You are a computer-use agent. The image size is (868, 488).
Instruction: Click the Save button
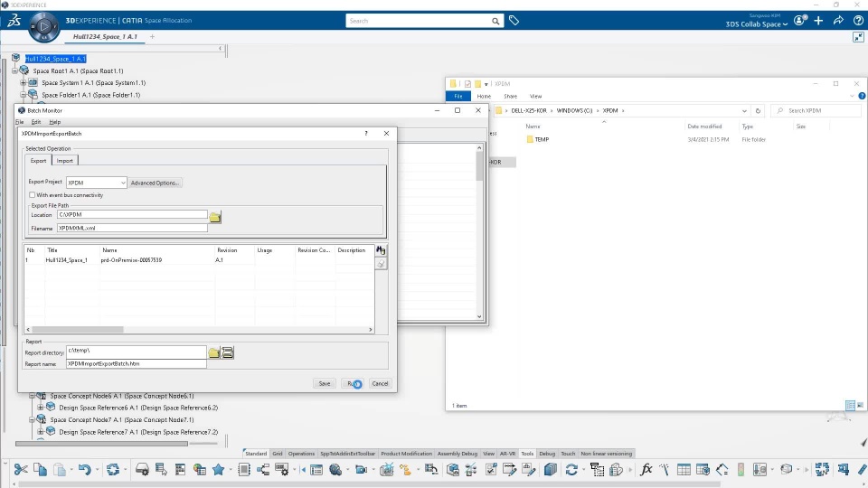pyautogui.click(x=325, y=383)
